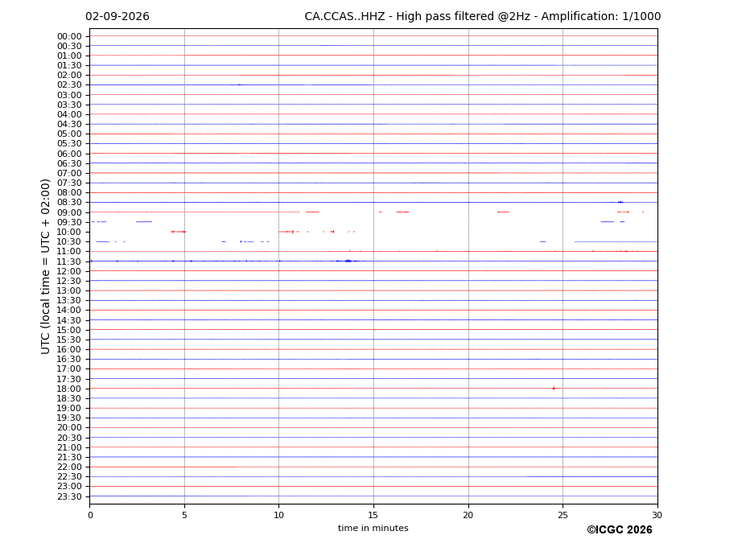The image size is (746, 560).
Task: Click the 0 minute tick label
Action: click(x=90, y=515)
